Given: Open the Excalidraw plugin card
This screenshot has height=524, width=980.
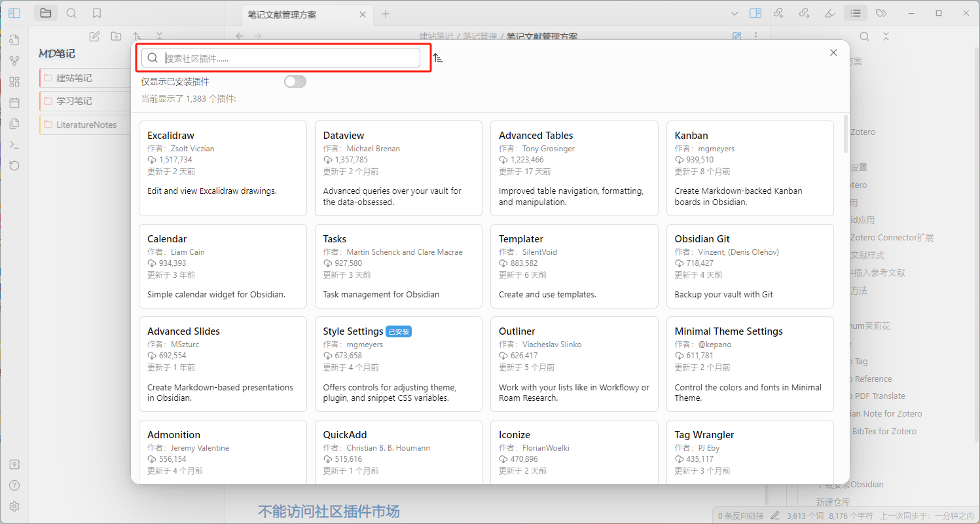Looking at the screenshot, I should click(x=223, y=168).
